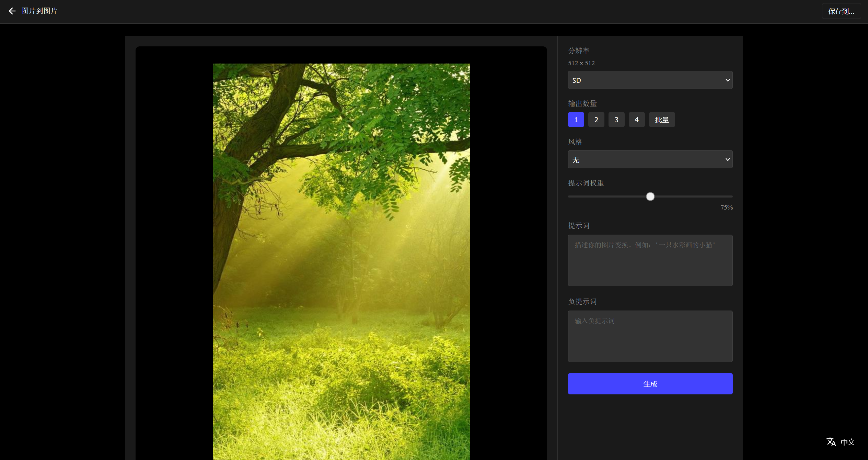Screen dimensions: 868x460
Task: Click the 中文 language label
Action: [x=847, y=442]
